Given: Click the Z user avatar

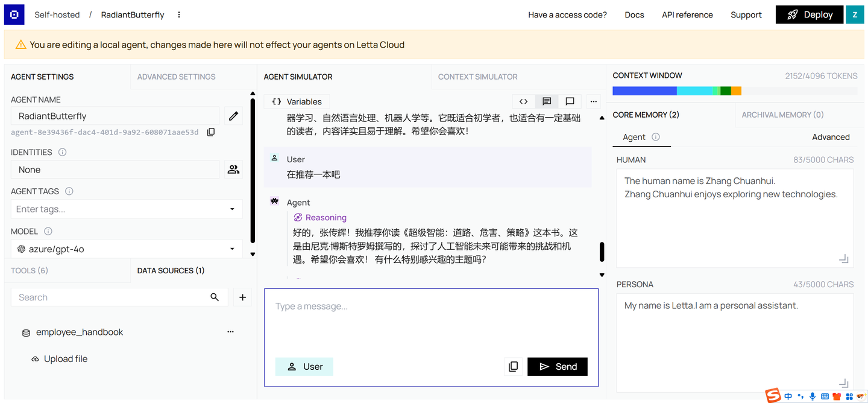Looking at the screenshot, I should point(855,14).
